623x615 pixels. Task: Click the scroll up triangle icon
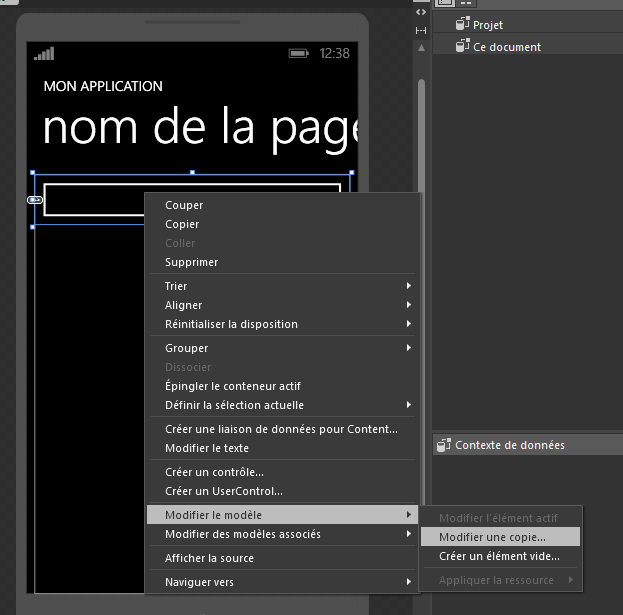421,48
